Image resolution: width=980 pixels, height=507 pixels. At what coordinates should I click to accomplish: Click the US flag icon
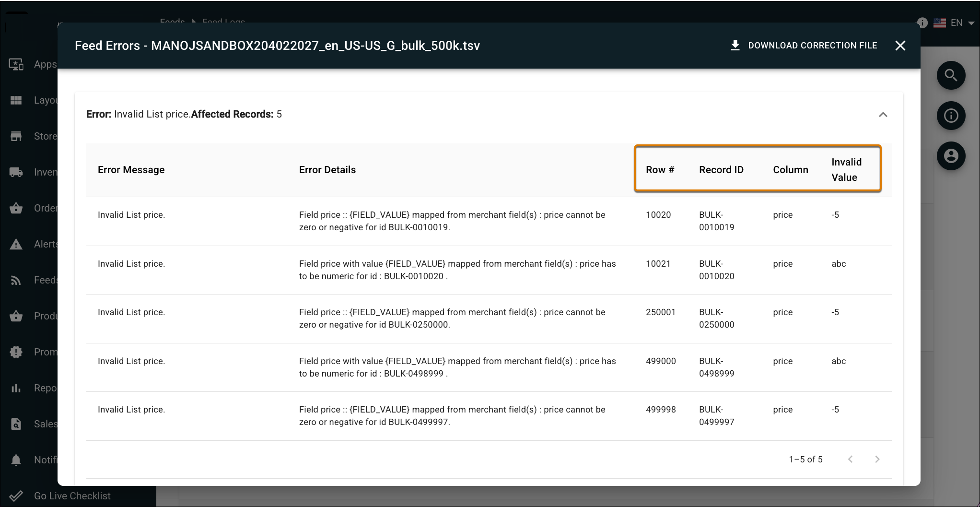pyautogui.click(x=940, y=23)
